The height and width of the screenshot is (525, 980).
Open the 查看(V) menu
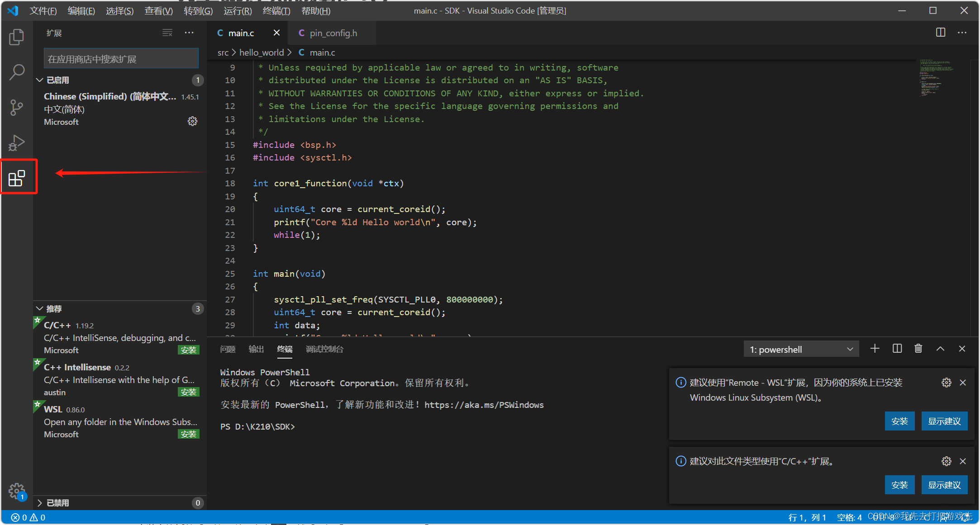point(159,11)
